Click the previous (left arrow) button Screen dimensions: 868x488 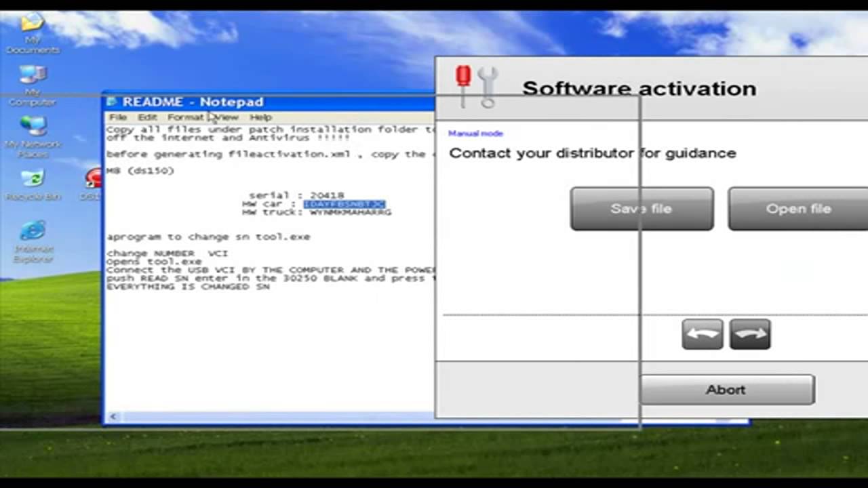click(x=702, y=334)
